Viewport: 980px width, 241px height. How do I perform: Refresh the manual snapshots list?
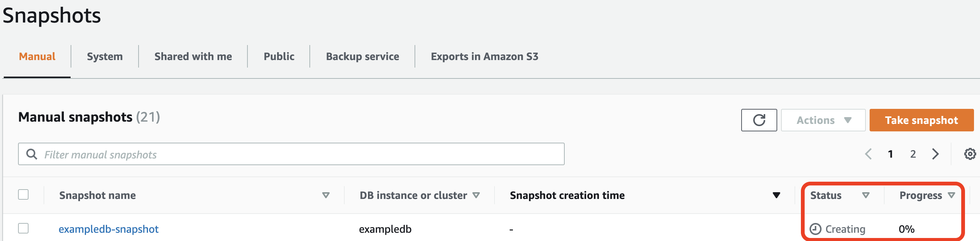[758, 120]
